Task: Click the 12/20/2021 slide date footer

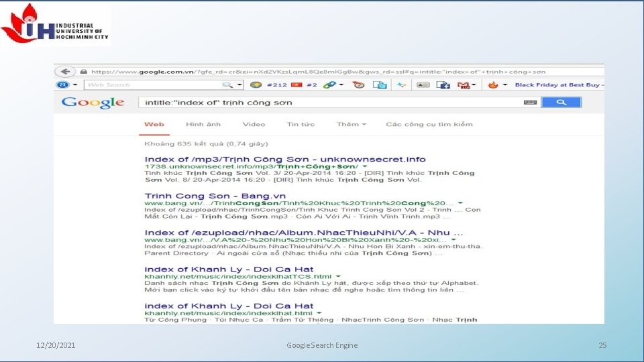Action: 56,345
